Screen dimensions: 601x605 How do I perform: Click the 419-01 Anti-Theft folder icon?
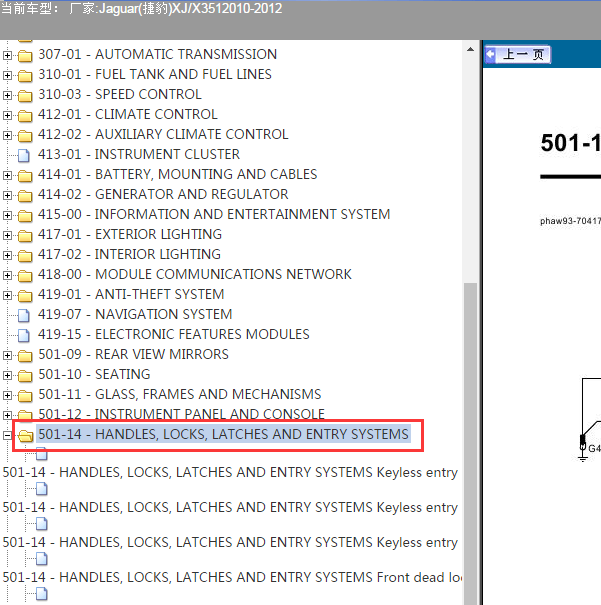(25, 296)
